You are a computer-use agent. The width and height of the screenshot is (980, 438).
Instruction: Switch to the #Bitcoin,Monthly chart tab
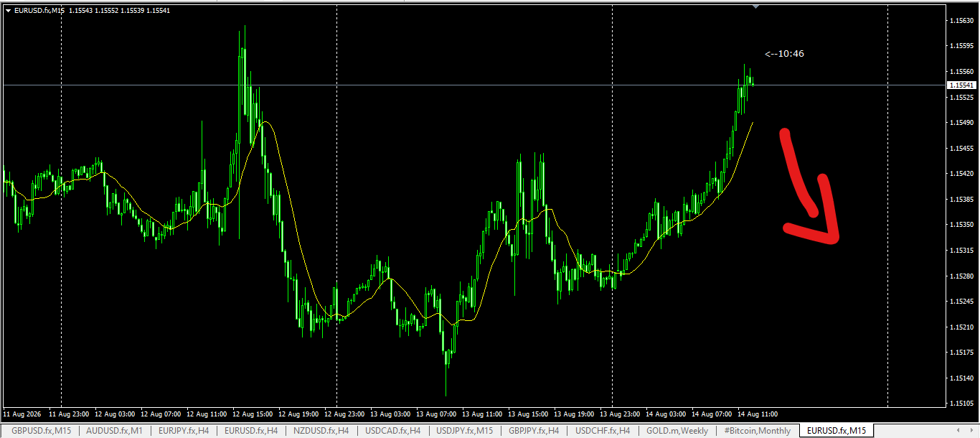click(757, 431)
